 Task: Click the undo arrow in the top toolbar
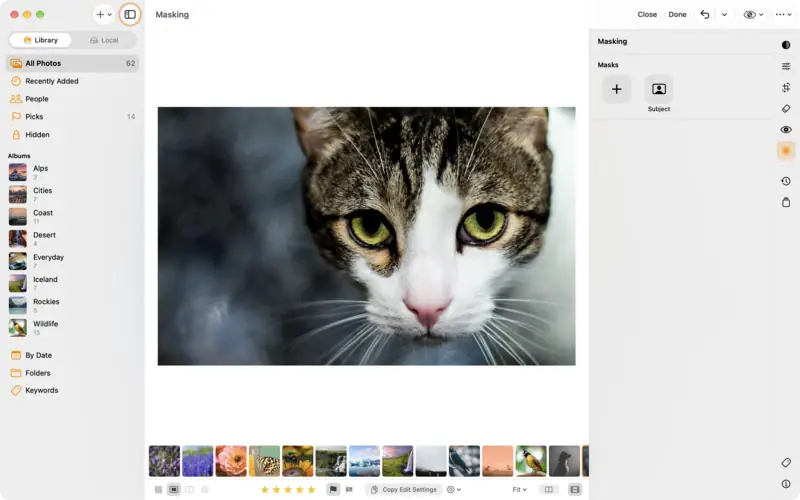pyautogui.click(x=705, y=15)
